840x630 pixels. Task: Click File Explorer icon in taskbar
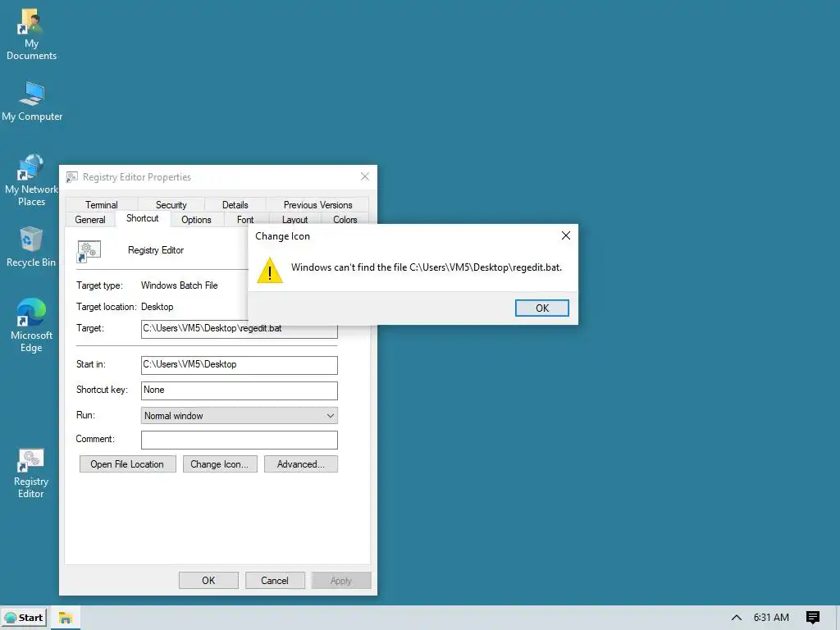(x=66, y=618)
